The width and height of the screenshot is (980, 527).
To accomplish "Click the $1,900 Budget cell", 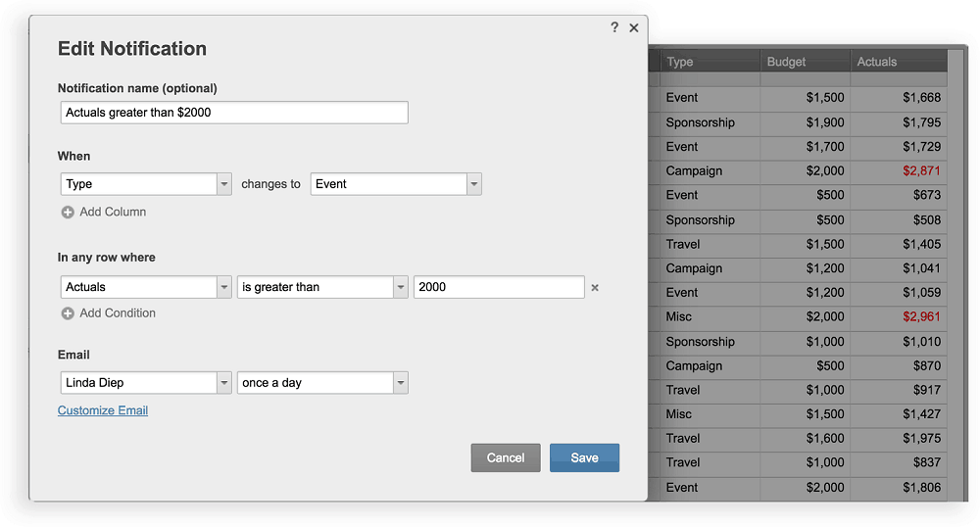I will coord(805,122).
